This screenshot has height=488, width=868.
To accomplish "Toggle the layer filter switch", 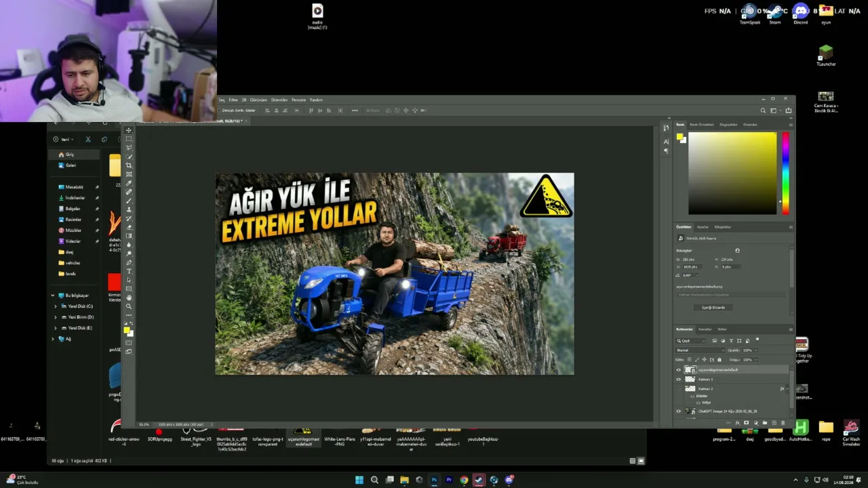I will pyautogui.click(x=757, y=340).
